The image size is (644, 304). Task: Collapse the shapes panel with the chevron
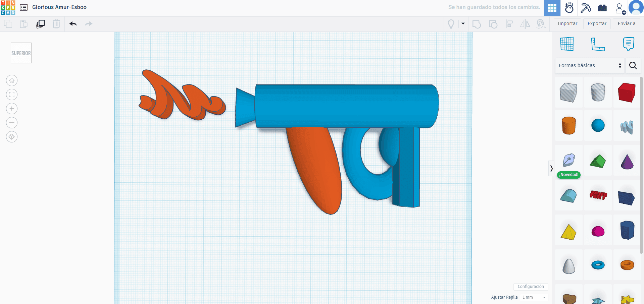point(551,168)
